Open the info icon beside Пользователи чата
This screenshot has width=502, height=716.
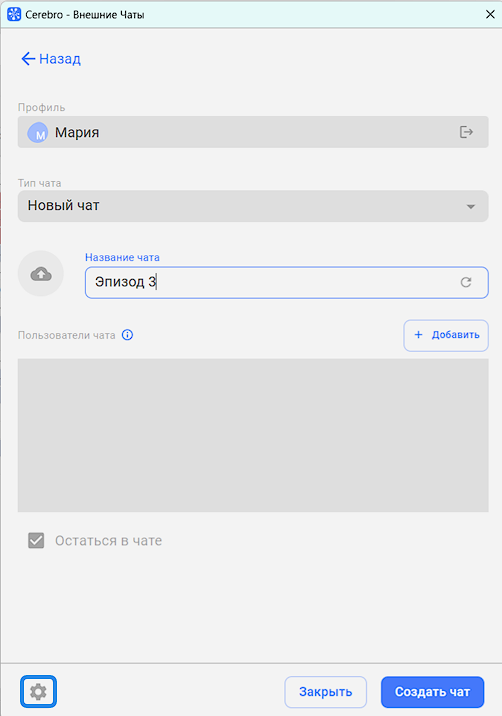point(127,335)
